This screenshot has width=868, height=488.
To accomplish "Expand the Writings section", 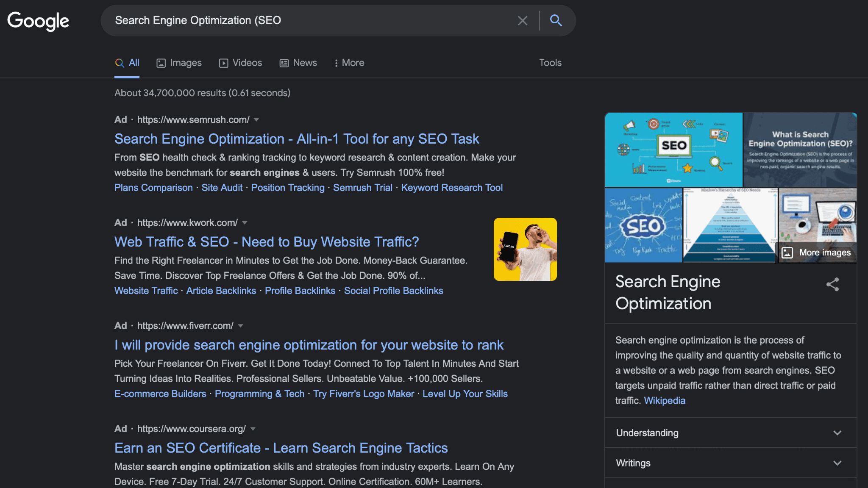I will click(837, 463).
